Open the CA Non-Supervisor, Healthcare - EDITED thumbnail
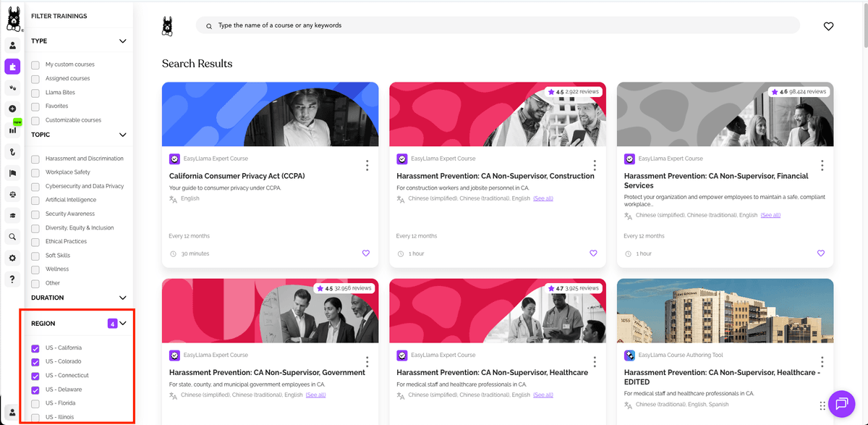The image size is (868, 425). [x=725, y=311]
